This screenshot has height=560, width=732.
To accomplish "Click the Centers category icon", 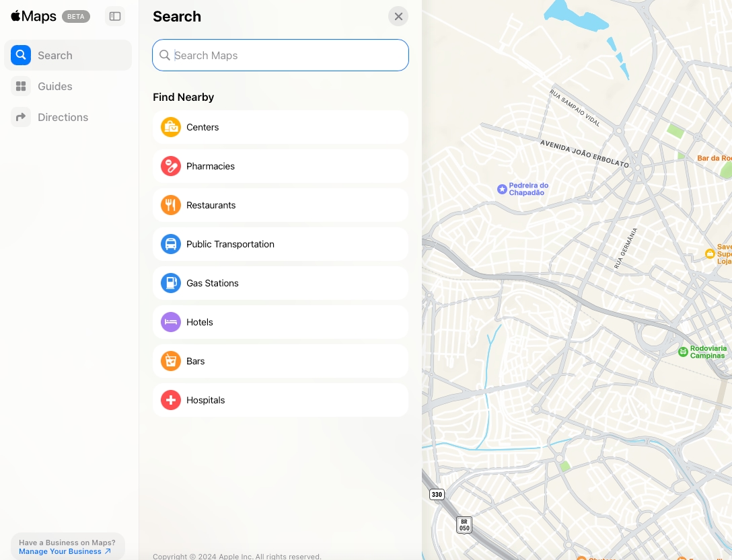I will 171,127.
